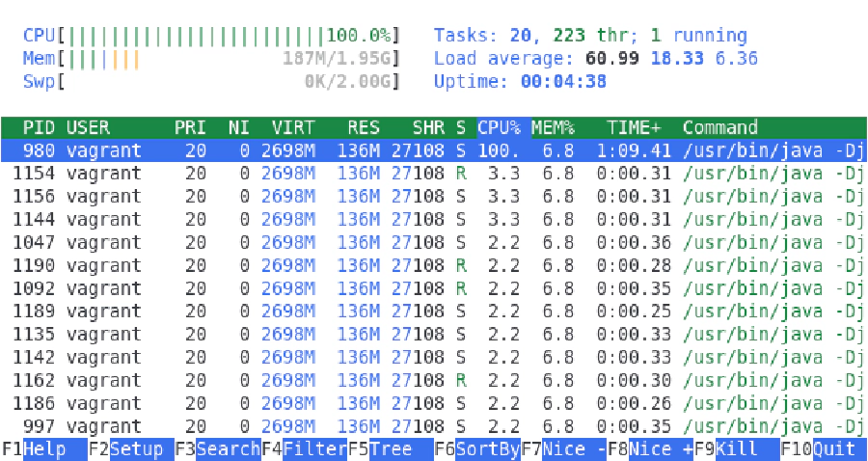This screenshot has width=868, height=461.
Task: Click the Uptime 00:04:38 text
Action: click(520, 82)
